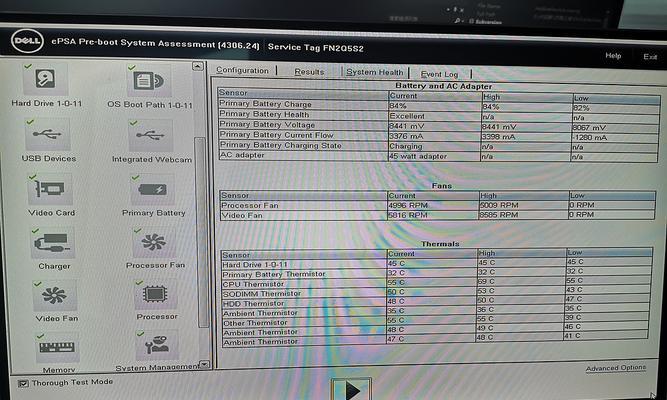The width and height of the screenshot is (667, 400).
Task: Click the Thermals section heading
Action: coord(440,244)
